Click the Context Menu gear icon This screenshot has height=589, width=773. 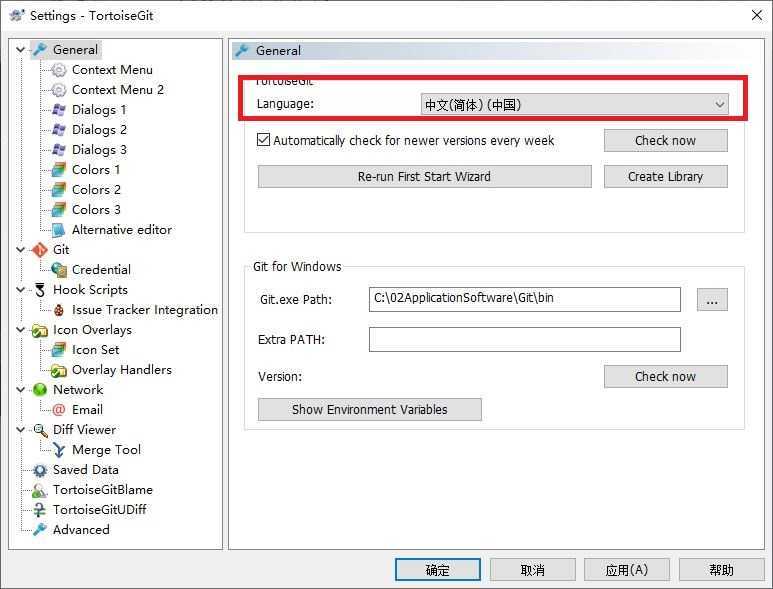[59, 70]
